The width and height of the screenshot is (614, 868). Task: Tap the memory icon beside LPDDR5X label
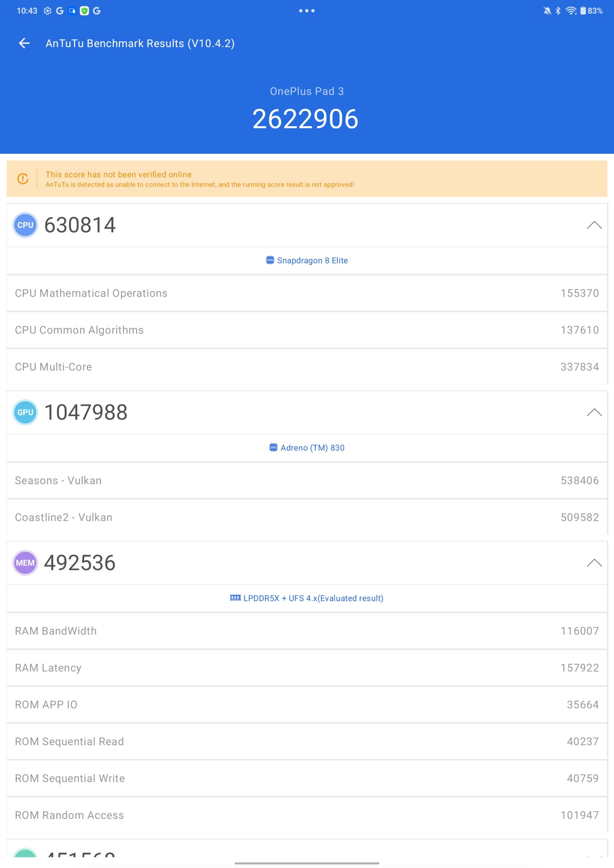click(235, 598)
